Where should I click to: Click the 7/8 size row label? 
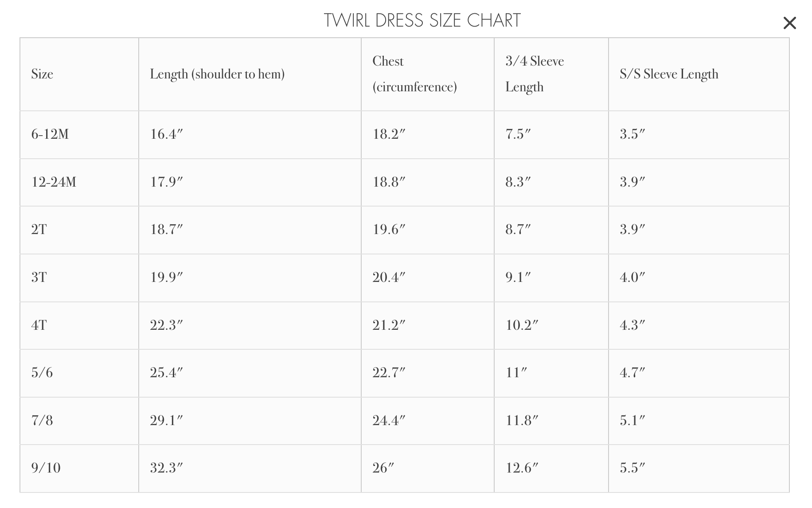42,421
